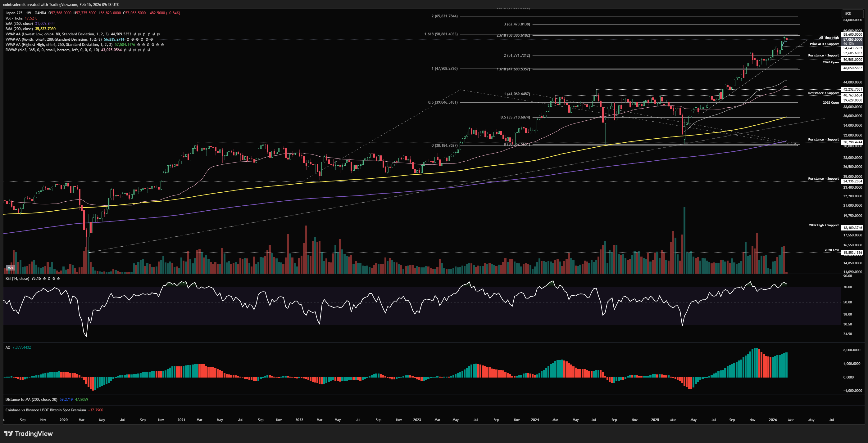This screenshot has height=443, width=868.
Task: Select the SMA (360, close) legend
Action: tap(19, 24)
